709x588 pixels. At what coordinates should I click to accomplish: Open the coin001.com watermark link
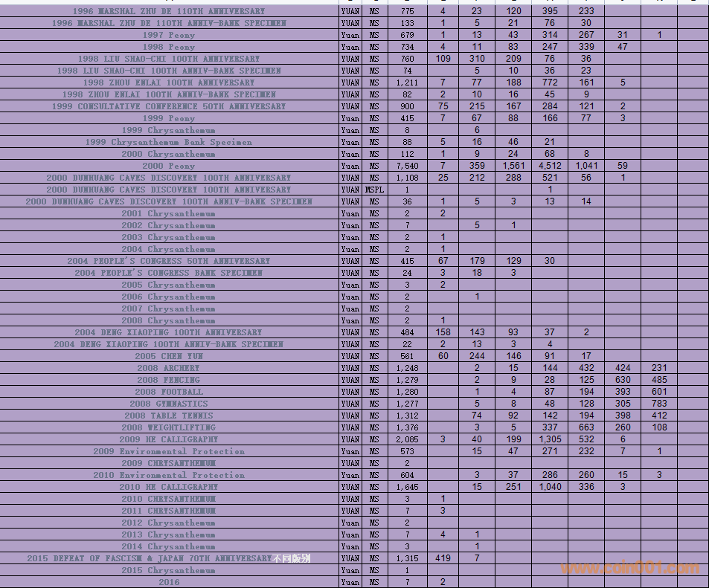click(630, 569)
